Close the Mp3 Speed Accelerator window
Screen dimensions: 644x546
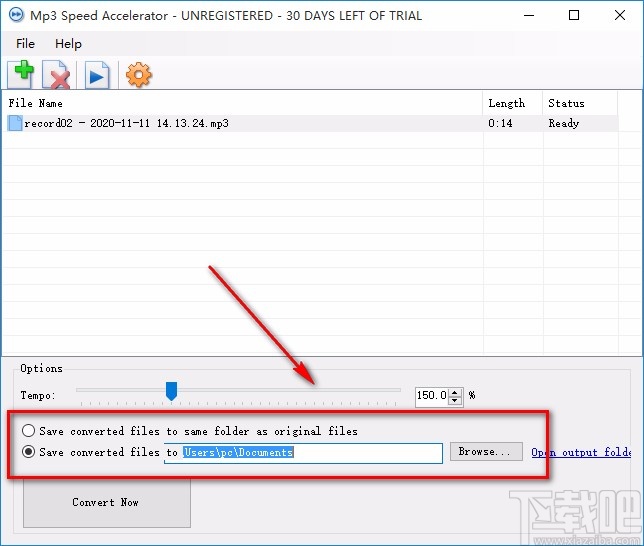620,16
